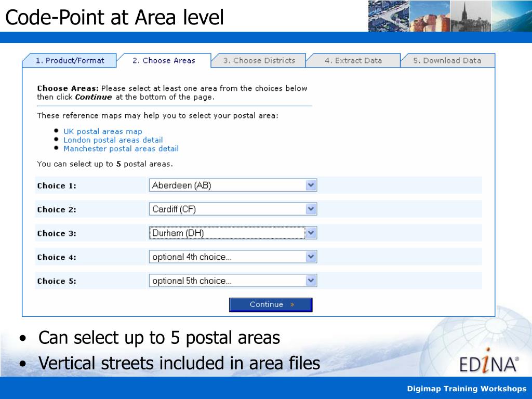Open the UK postal areas map link
This screenshot has width=532, height=399.
[x=103, y=131]
